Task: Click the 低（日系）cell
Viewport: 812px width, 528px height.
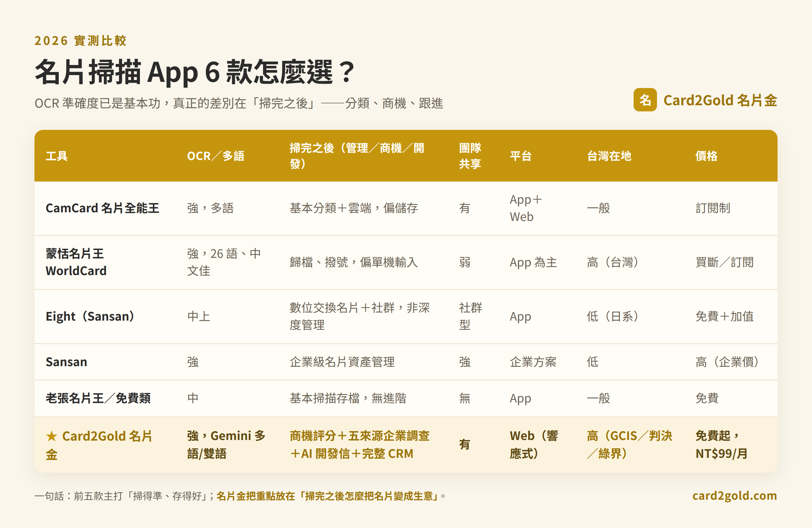Action: coord(613,316)
